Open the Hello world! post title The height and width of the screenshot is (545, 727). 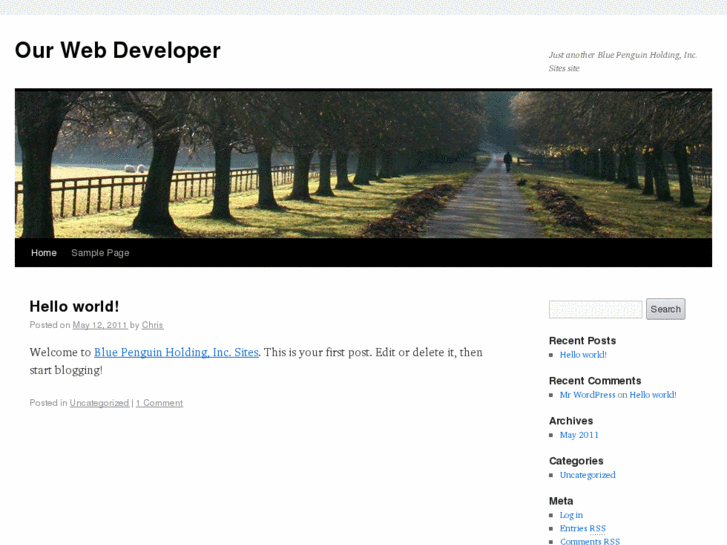point(74,306)
